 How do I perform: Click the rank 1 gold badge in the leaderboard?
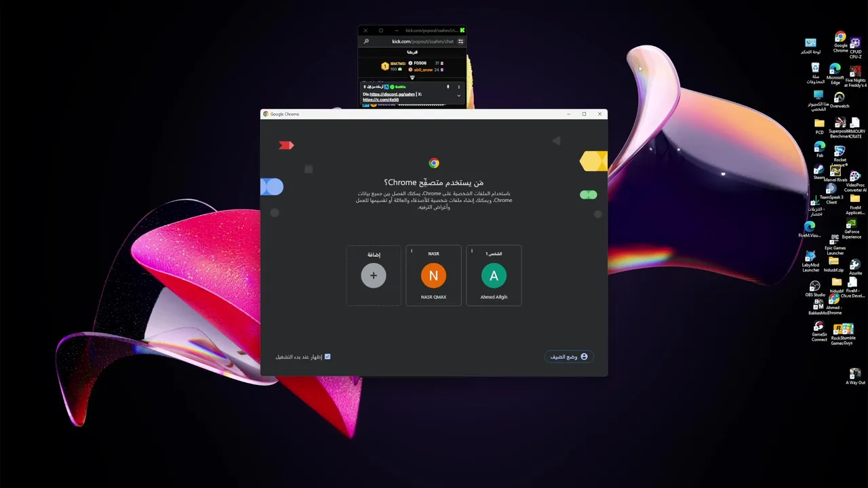tap(385, 66)
